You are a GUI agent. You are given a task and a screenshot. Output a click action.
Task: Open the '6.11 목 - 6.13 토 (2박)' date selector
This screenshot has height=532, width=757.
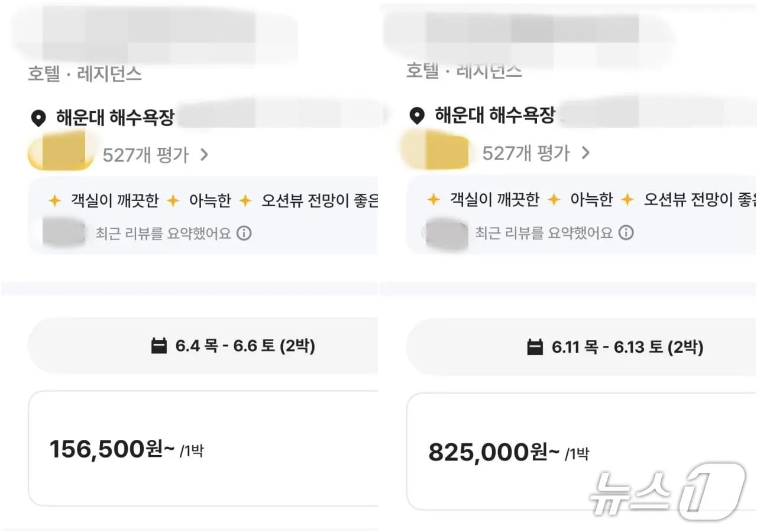(615, 347)
